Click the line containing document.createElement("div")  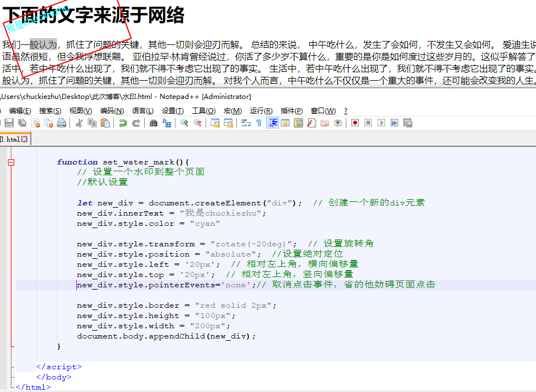(251, 203)
